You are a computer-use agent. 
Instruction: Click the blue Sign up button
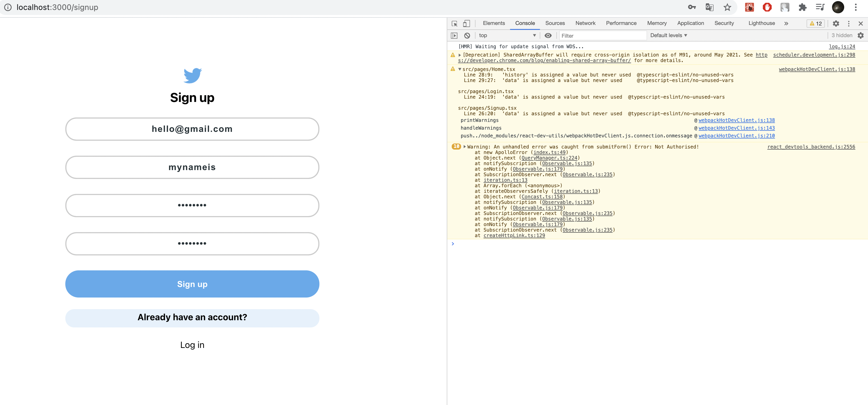pos(192,284)
